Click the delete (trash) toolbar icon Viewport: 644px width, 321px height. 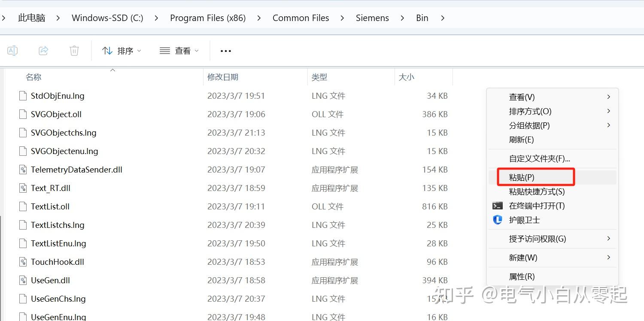(x=74, y=50)
